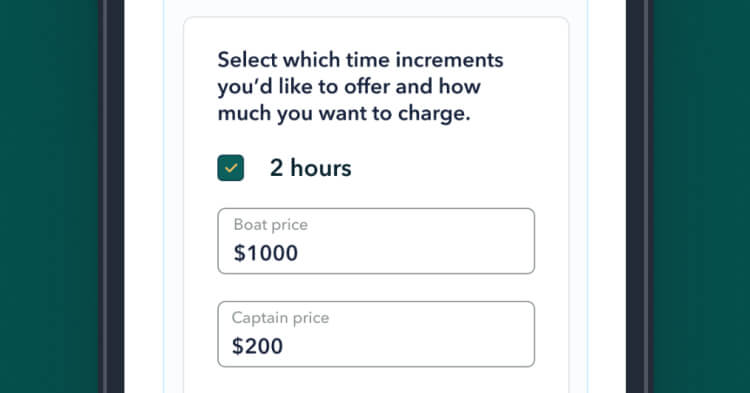Focus the Captain price input field

[376, 334]
